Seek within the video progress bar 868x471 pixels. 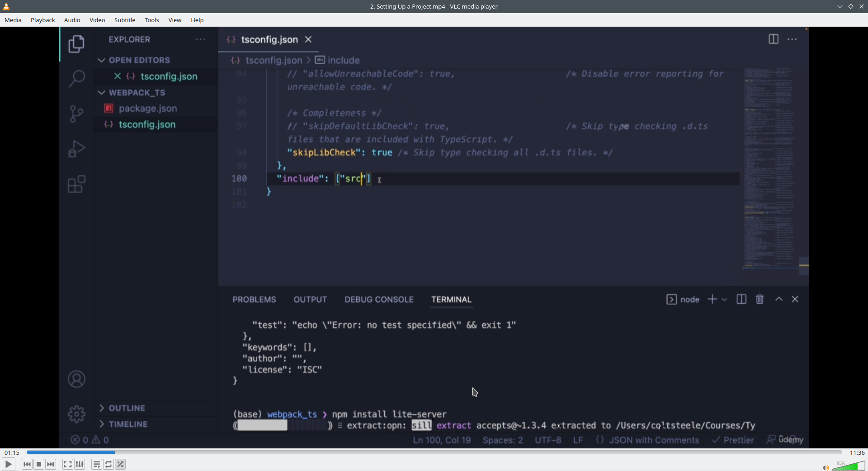coord(434,452)
